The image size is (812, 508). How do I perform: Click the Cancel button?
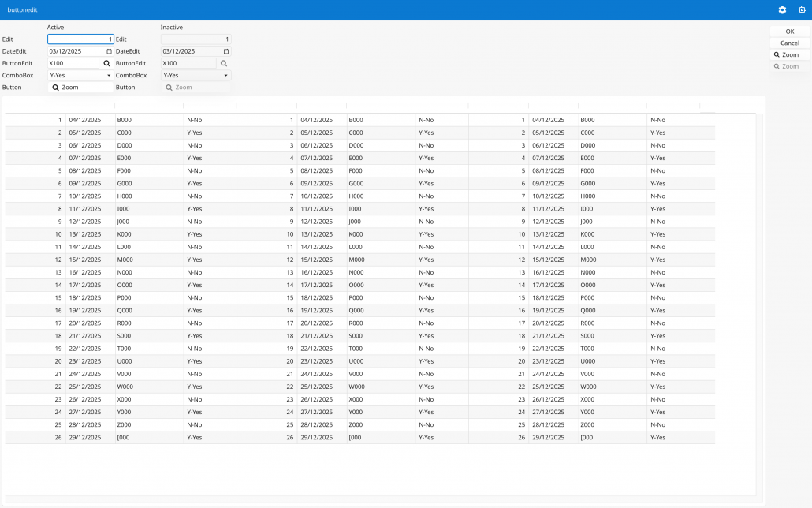pyautogui.click(x=789, y=43)
